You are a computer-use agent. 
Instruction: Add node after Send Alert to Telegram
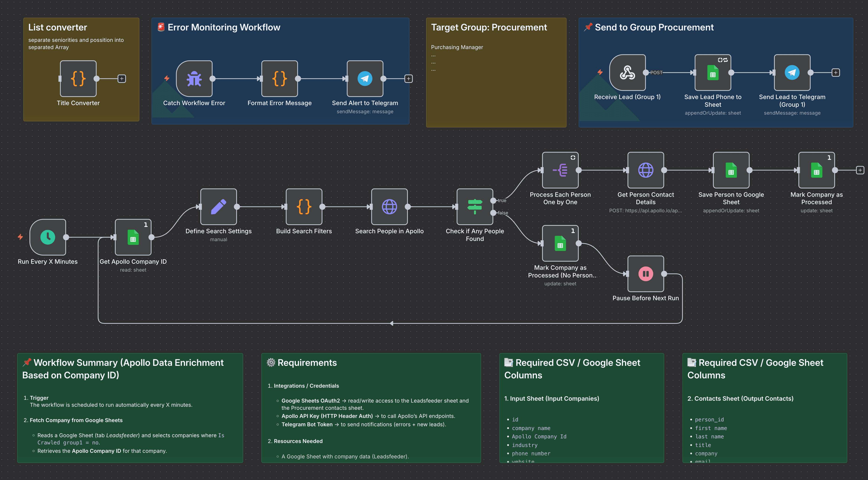tap(408, 78)
